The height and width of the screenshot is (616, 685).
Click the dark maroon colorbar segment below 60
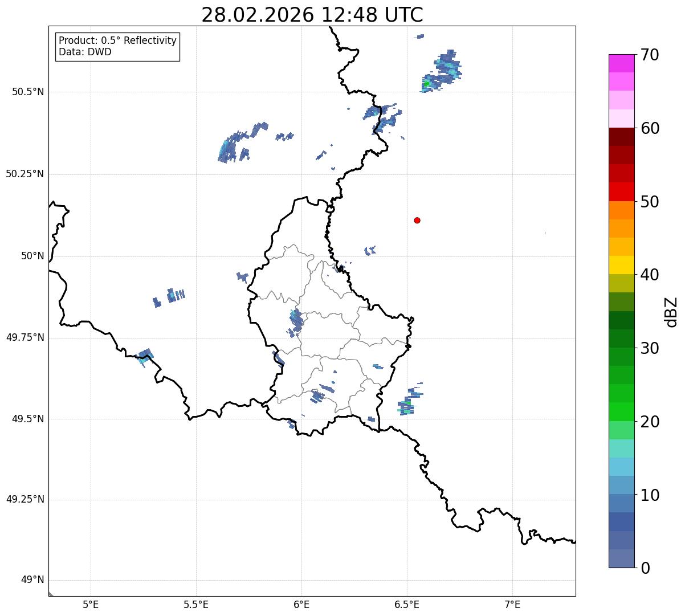(x=622, y=137)
